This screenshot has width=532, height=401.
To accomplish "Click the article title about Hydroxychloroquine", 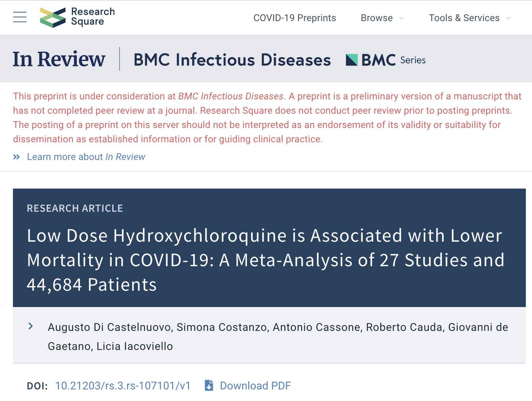I will coord(266,260).
